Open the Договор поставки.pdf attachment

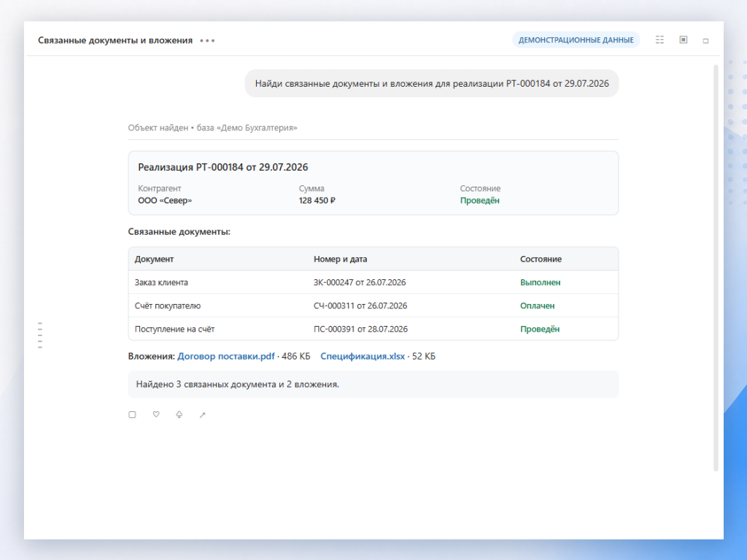coord(226,356)
